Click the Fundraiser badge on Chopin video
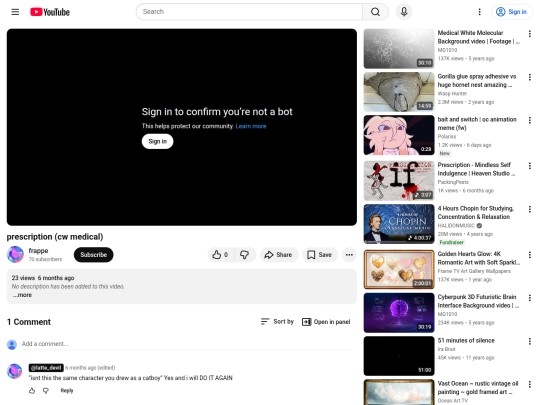This screenshot has width=540, height=405. [x=451, y=242]
